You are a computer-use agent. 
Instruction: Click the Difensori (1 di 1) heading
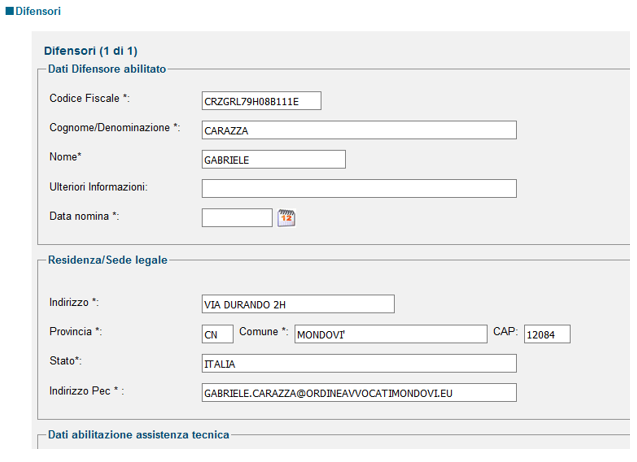tap(91, 51)
